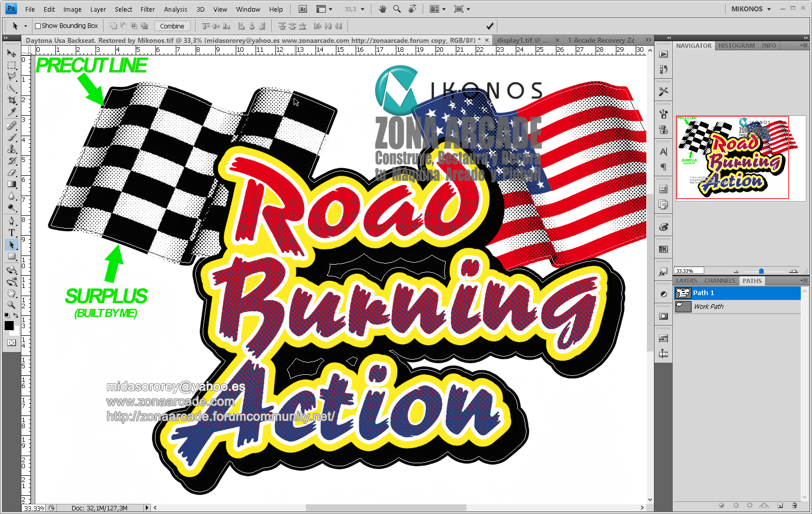This screenshot has height=514, width=812.
Task: Select the Eyedropper tool
Action: pyautogui.click(x=11, y=112)
